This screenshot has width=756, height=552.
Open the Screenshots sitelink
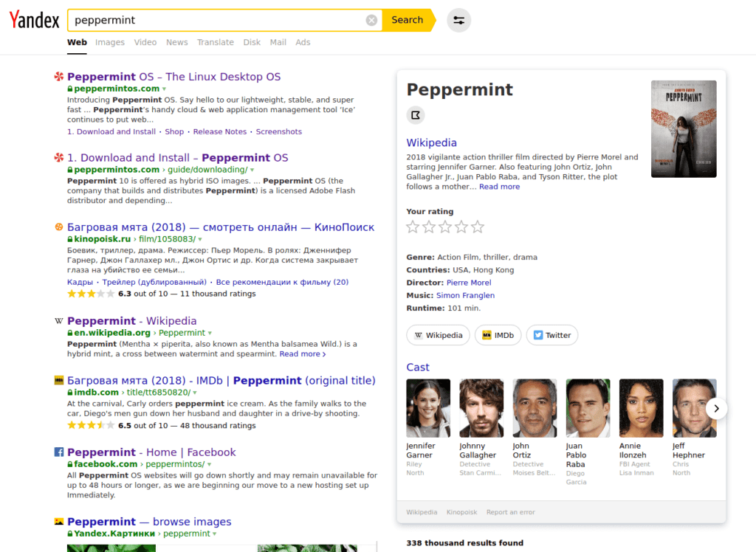278,131
